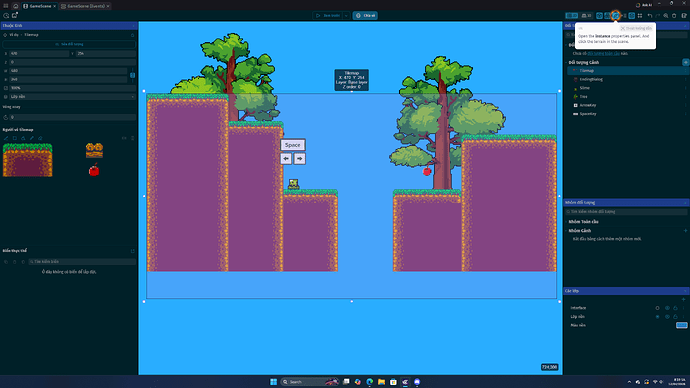The image size is (690, 388).
Task: Click the edit object button
Action: coord(70,44)
